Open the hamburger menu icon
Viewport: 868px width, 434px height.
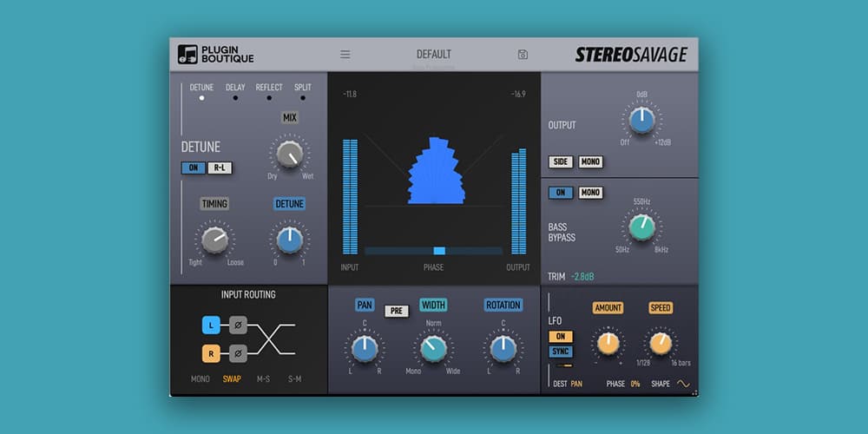(x=345, y=54)
